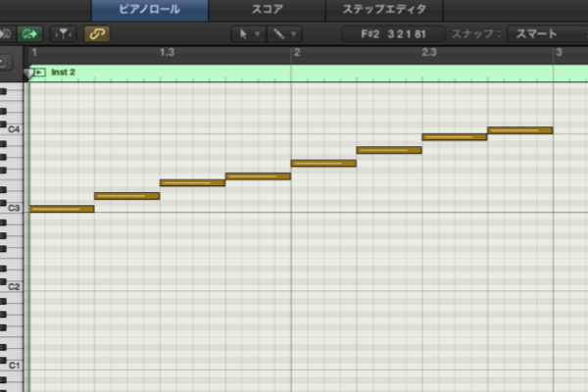
Task: Click the C4 piano key
Action: point(12,129)
